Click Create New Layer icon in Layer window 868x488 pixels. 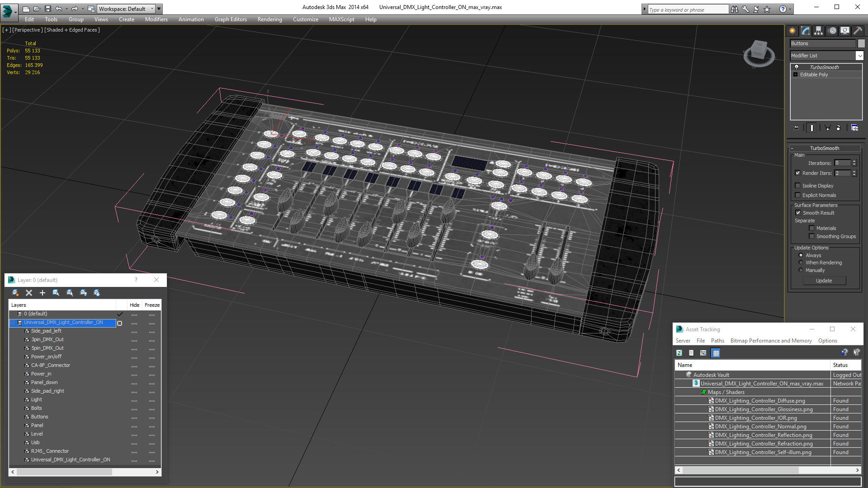15,293
